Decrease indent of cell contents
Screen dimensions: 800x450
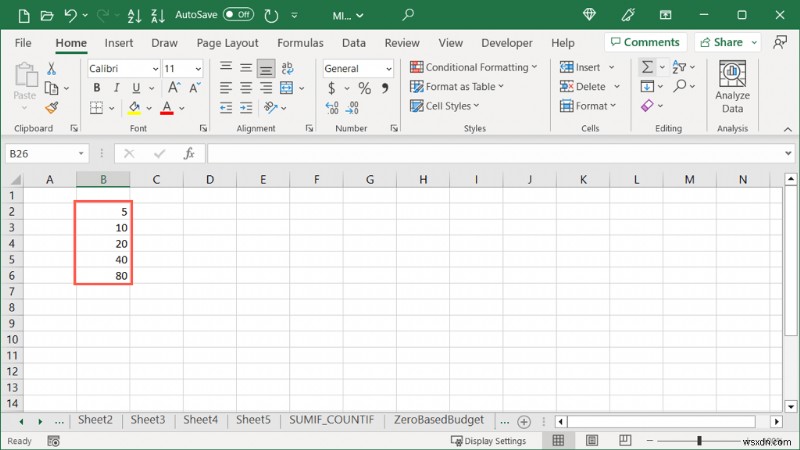point(226,108)
